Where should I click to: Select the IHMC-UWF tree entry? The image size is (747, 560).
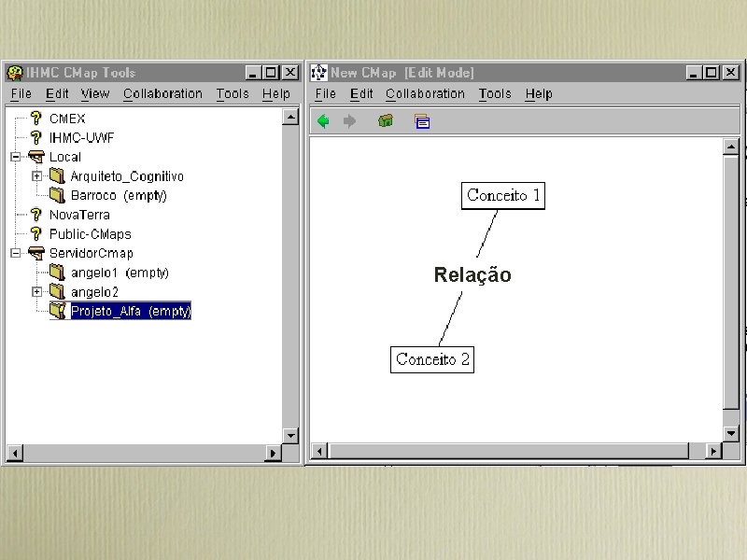click(x=82, y=137)
